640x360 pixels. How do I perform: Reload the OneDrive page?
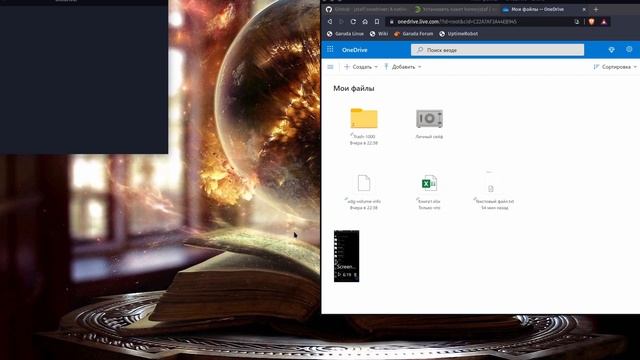353,22
